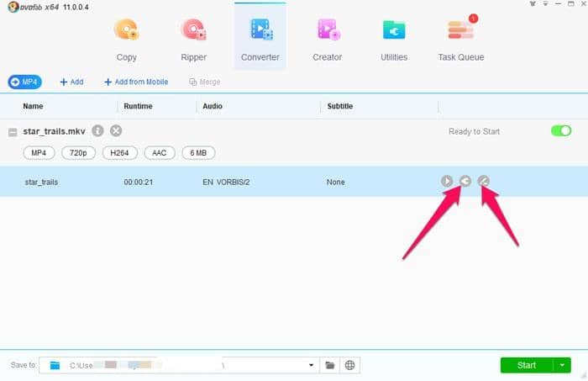This screenshot has height=381, width=588.
Task: Remove star_trails.mkv with the X icon
Action: 116,130
